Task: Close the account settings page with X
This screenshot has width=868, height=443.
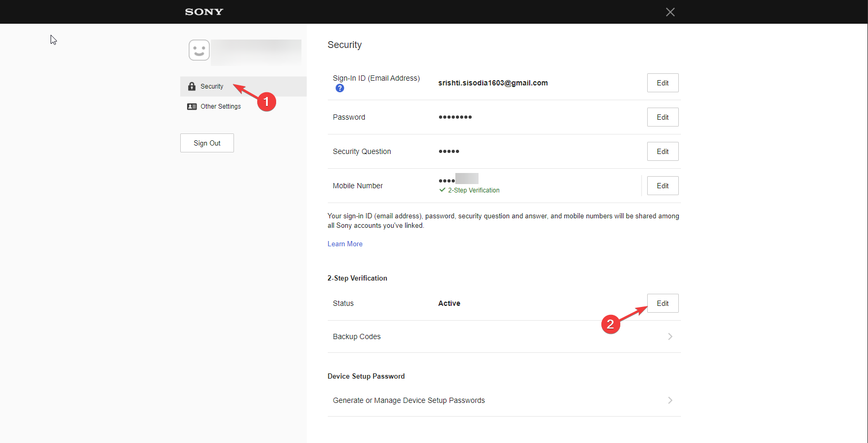Action: click(x=670, y=12)
